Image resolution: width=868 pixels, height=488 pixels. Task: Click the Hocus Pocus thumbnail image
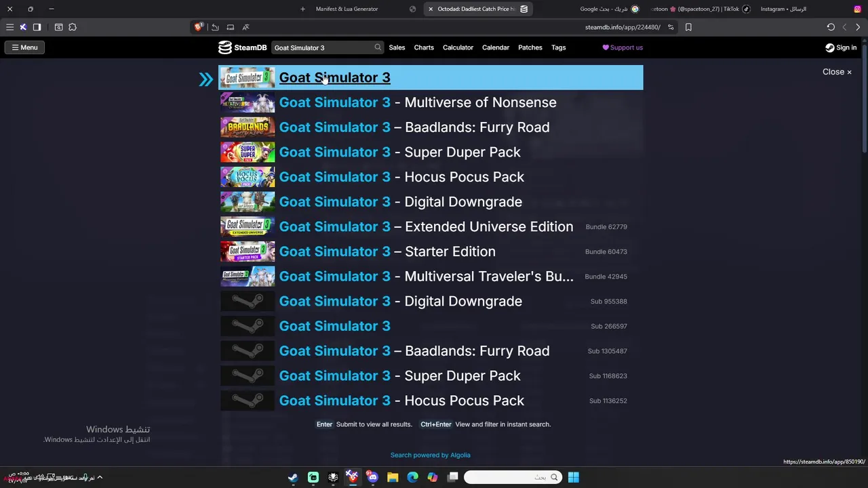[248, 177]
